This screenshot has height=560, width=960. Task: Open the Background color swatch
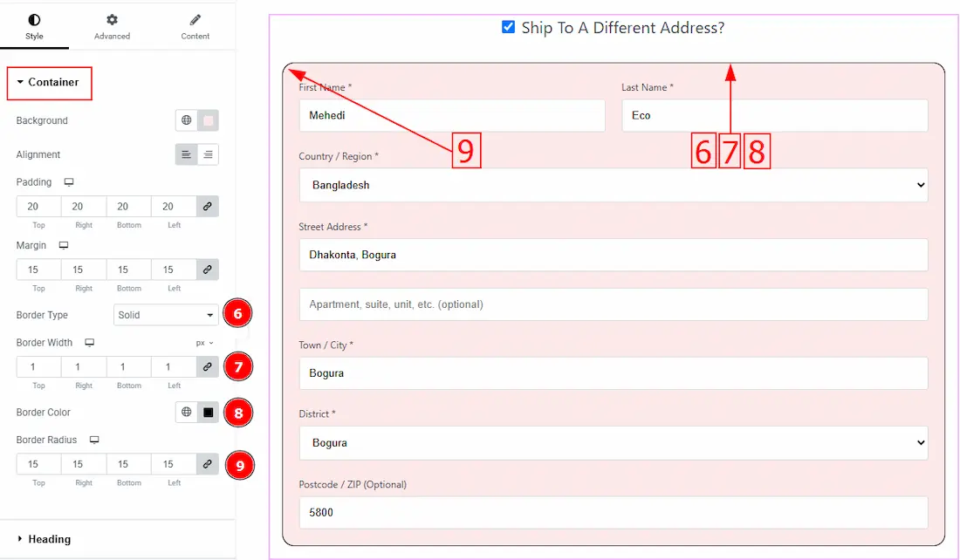209,120
